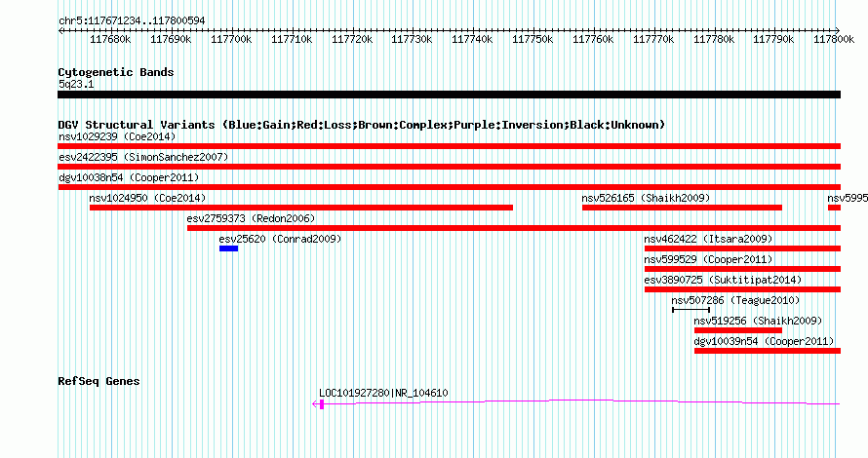Image resolution: width=868 pixels, height=458 pixels.
Task: Open the dgv10038n54 (Cooper2011) variant label
Action: [x=129, y=177]
